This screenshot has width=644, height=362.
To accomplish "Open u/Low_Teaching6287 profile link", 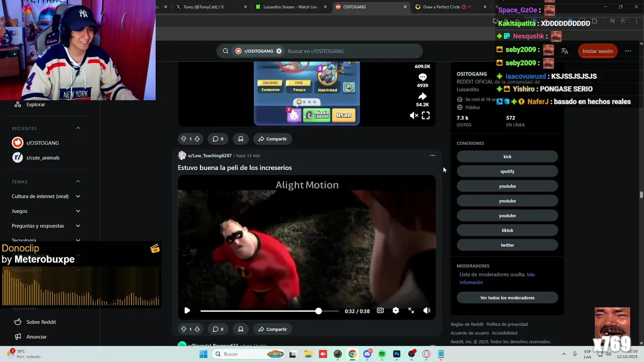I will click(210, 156).
